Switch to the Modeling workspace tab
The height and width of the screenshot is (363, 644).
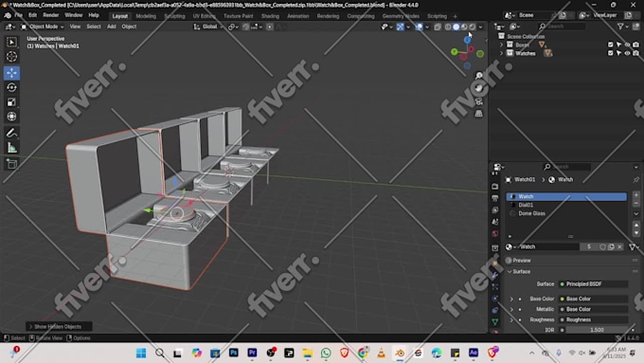[146, 16]
